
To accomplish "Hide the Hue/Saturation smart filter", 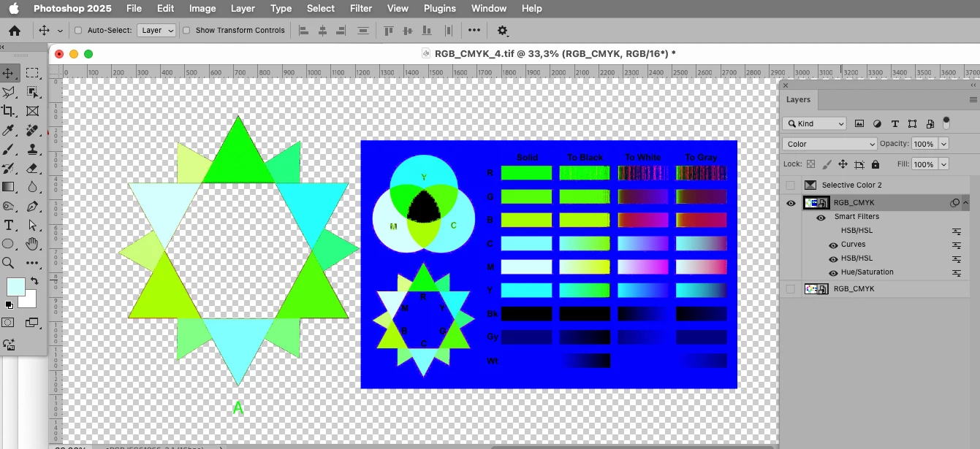I will pyautogui.click(x=833, y=272).
